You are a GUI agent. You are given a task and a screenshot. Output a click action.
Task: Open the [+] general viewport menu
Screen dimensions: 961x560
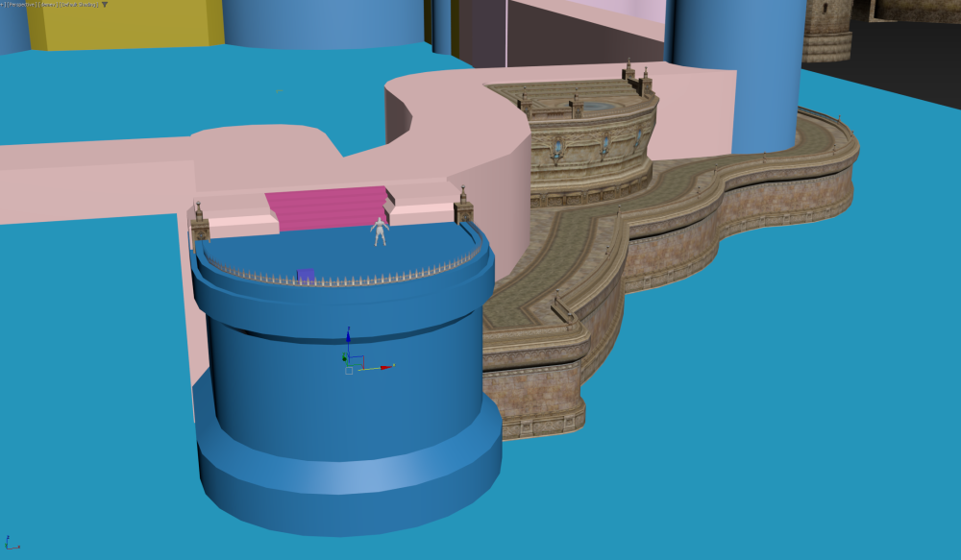3,4
